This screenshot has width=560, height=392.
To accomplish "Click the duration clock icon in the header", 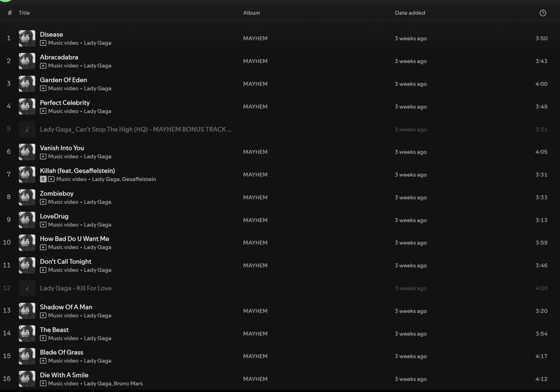I will coord(543,13).
